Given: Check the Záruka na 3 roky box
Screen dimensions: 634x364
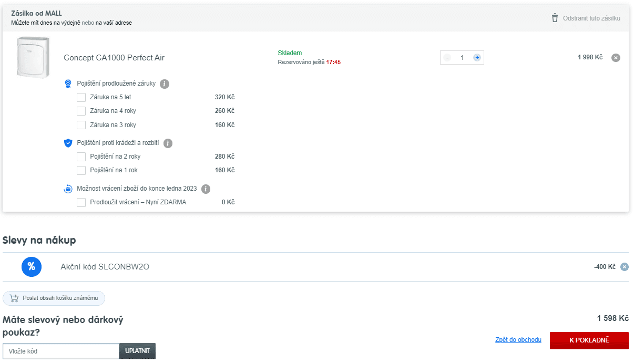Looking at the screenshot, I should click(81, 125).
